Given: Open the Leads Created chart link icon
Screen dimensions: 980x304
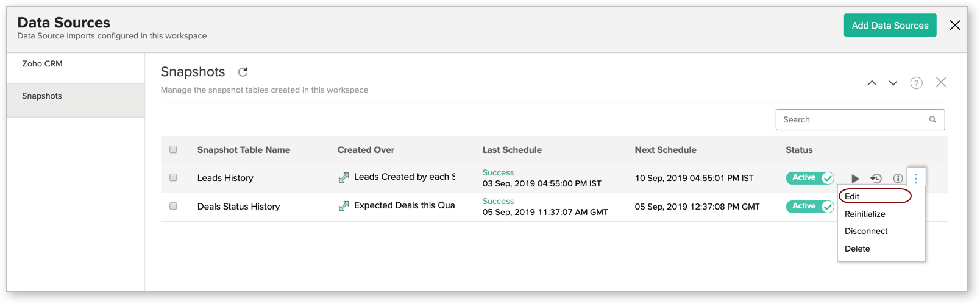Looking at the screenshot, I should 344,177.
